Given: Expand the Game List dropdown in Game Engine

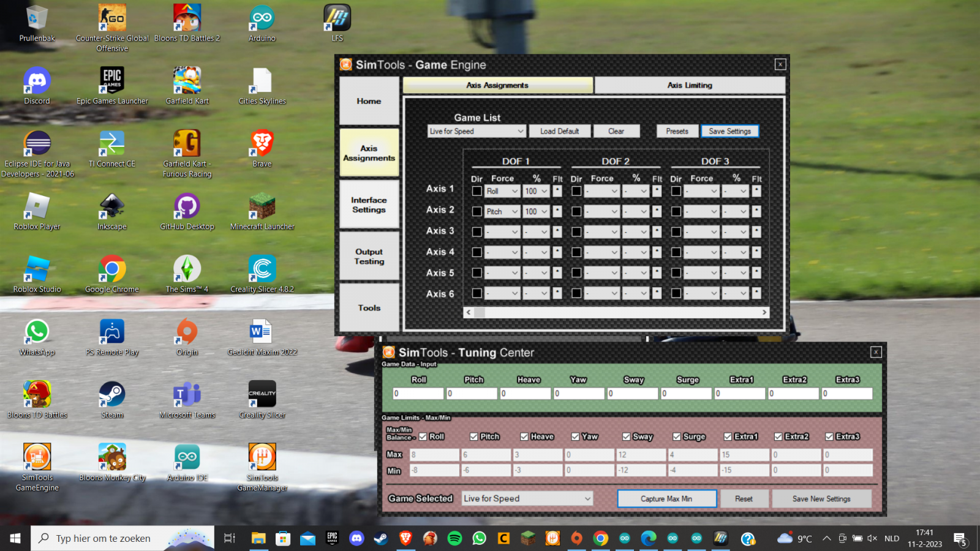Looking at the screenshot, I should pos(477,131).
